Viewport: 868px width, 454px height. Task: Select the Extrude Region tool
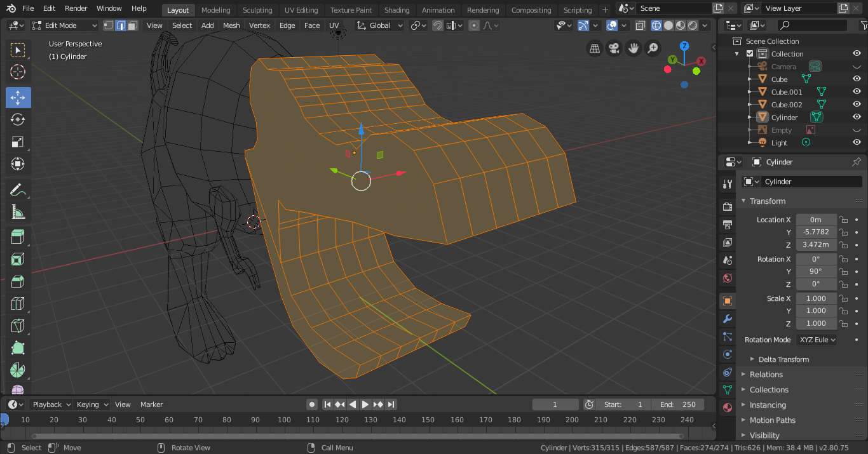[x=18, y=237]
